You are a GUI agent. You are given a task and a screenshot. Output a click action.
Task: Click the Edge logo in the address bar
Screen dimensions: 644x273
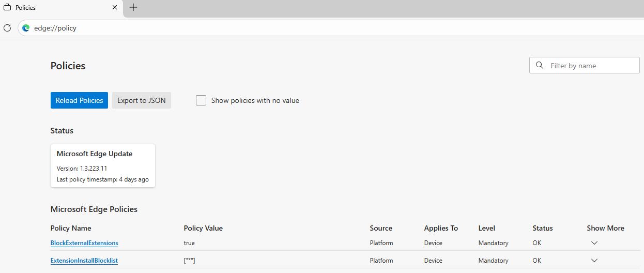[26, 28]
